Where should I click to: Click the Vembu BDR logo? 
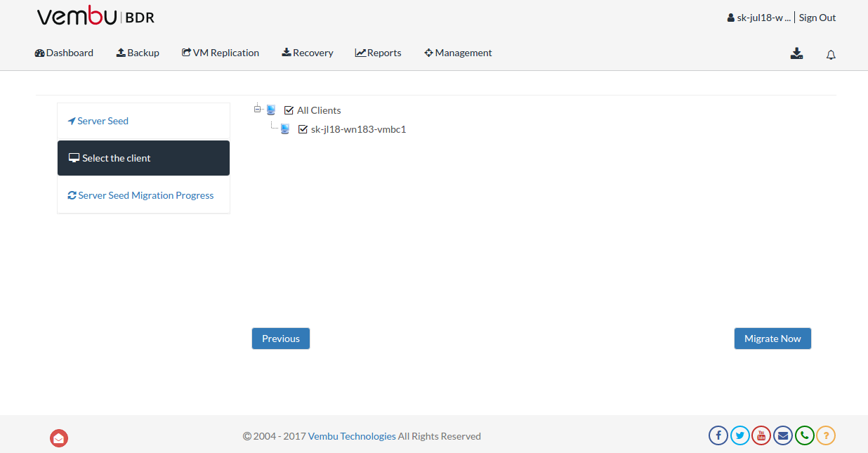coord(96,17)
